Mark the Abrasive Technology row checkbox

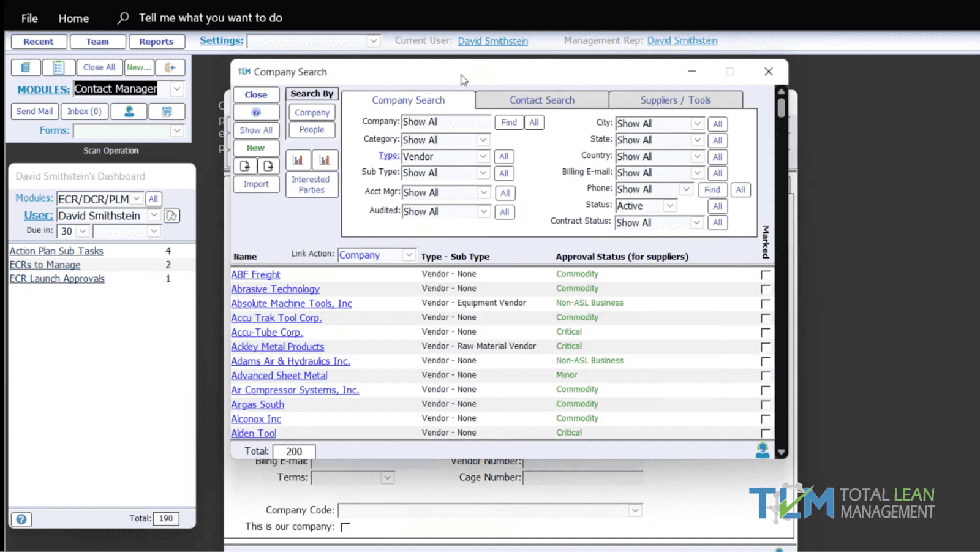(765, 289)
